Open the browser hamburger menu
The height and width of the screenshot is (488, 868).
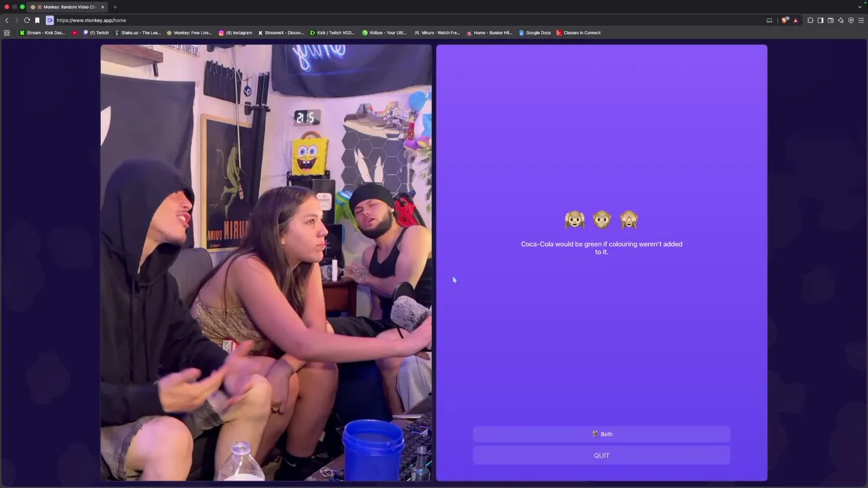[x=861, y=20]
